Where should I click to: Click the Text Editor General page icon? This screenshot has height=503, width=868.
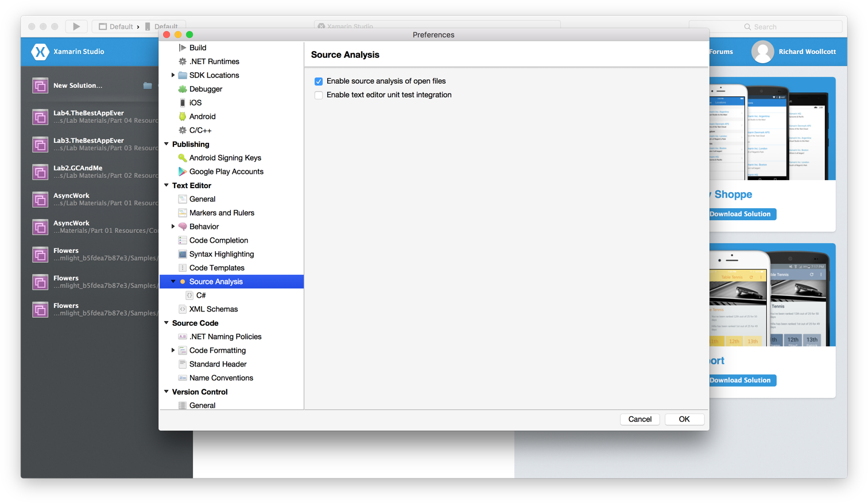point(183,199)
